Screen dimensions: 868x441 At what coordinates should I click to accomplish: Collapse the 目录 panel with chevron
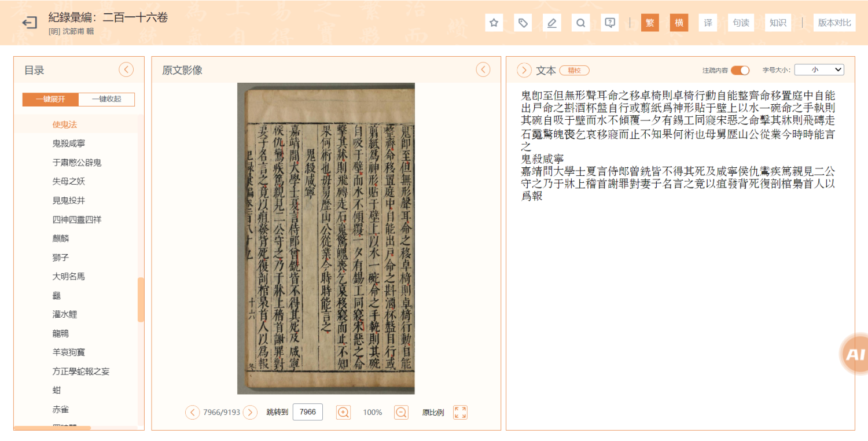pos(126,70)
